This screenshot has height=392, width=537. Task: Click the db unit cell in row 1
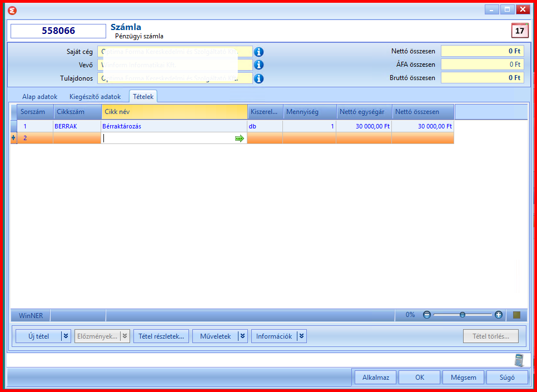265,126
